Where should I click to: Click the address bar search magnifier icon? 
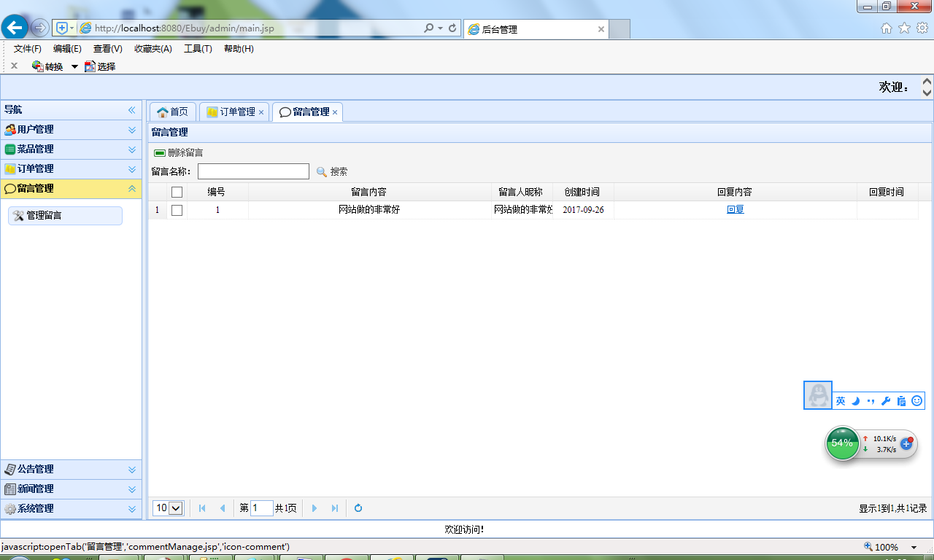pos(429,28)
